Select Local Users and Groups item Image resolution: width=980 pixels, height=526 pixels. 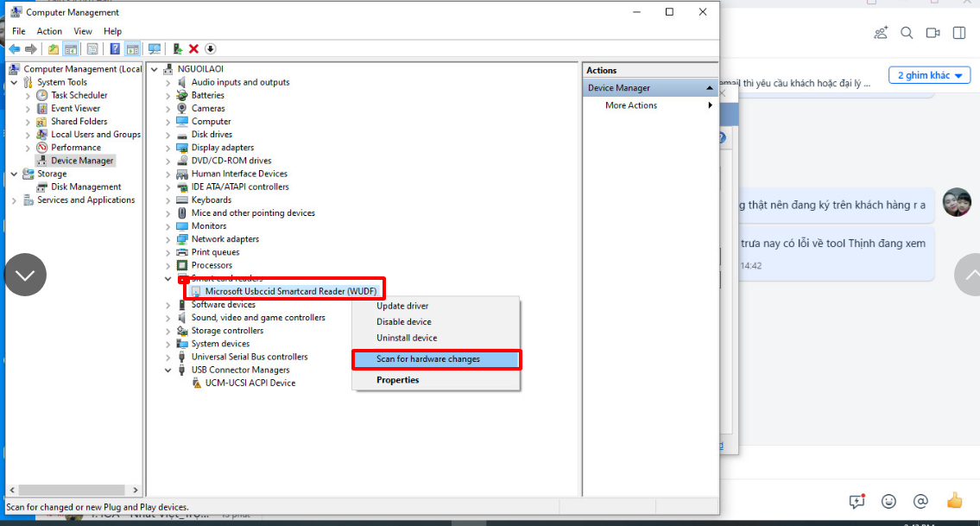click(96, 135)
